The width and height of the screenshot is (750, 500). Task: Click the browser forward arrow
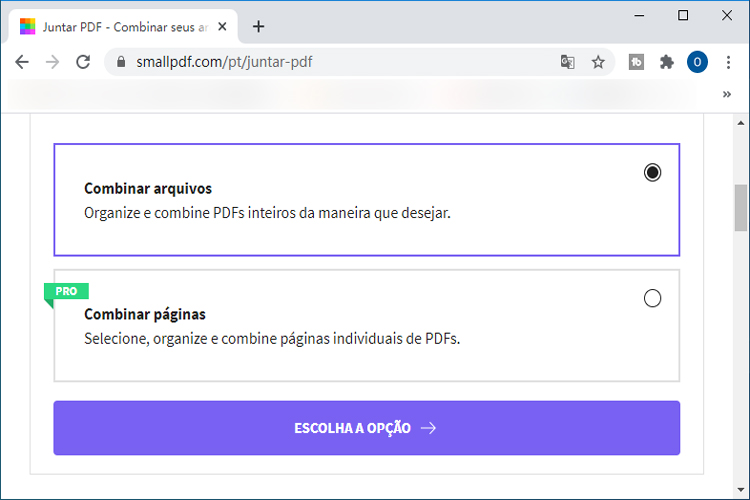(x=52, y=62)
